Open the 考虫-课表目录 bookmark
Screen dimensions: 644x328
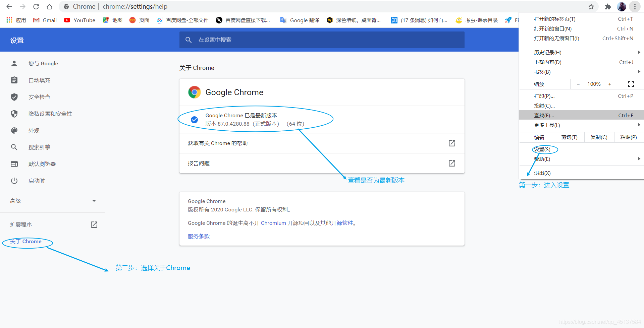tap(477, 20)
